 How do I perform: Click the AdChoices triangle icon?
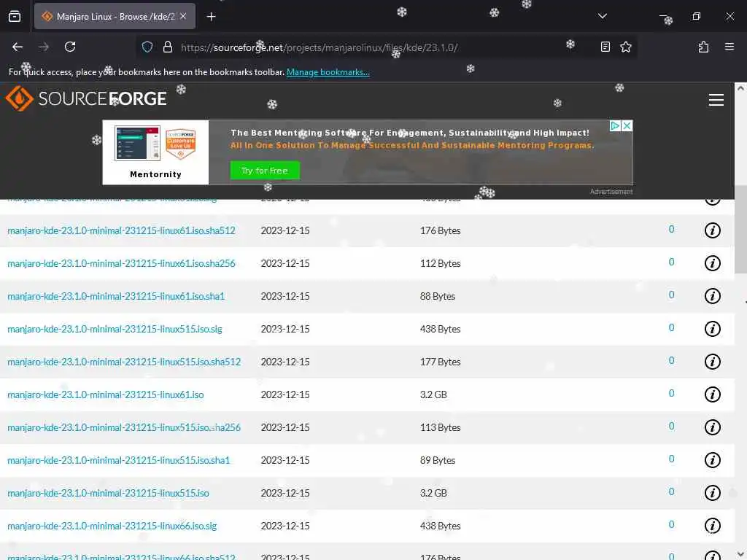[x=615, y=125]
